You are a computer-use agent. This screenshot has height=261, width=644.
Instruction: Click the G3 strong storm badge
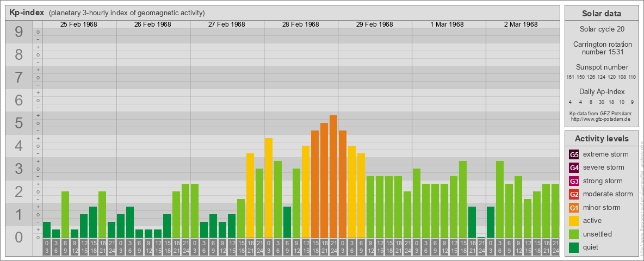pyautogui.click(x=574, y=181)
